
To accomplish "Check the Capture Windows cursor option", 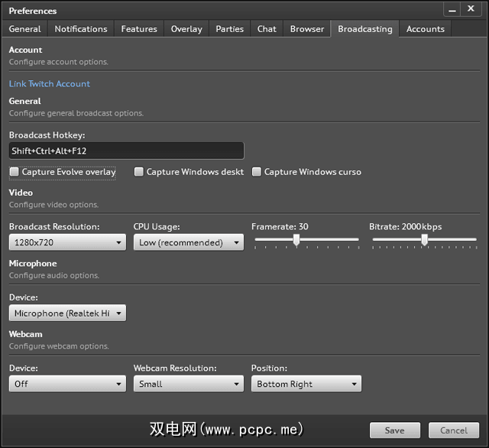I will pyautogui.click(x=257, y=172).
